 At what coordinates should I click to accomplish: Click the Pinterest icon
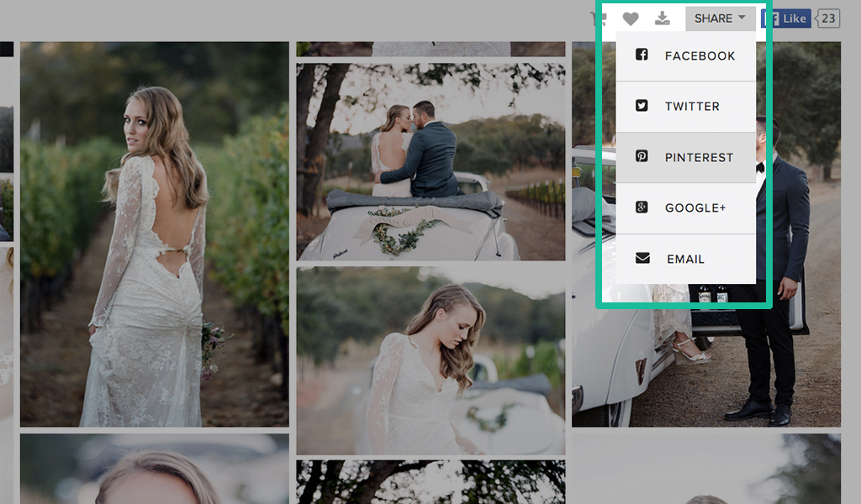pos(643,157)
